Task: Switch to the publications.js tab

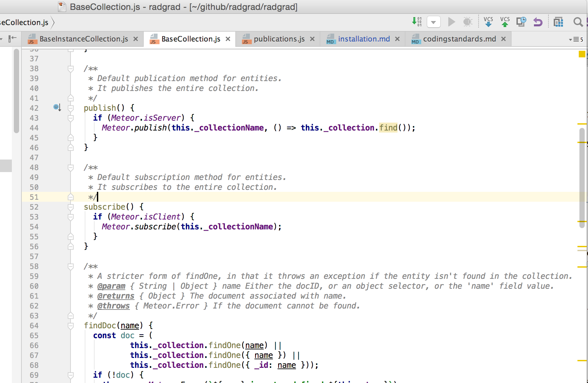Action: click(279, 39)
